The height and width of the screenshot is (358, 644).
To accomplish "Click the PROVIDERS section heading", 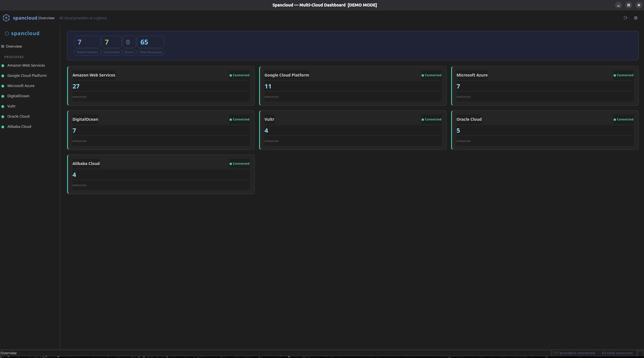I will pyautogui.click(x=14, y=57).
